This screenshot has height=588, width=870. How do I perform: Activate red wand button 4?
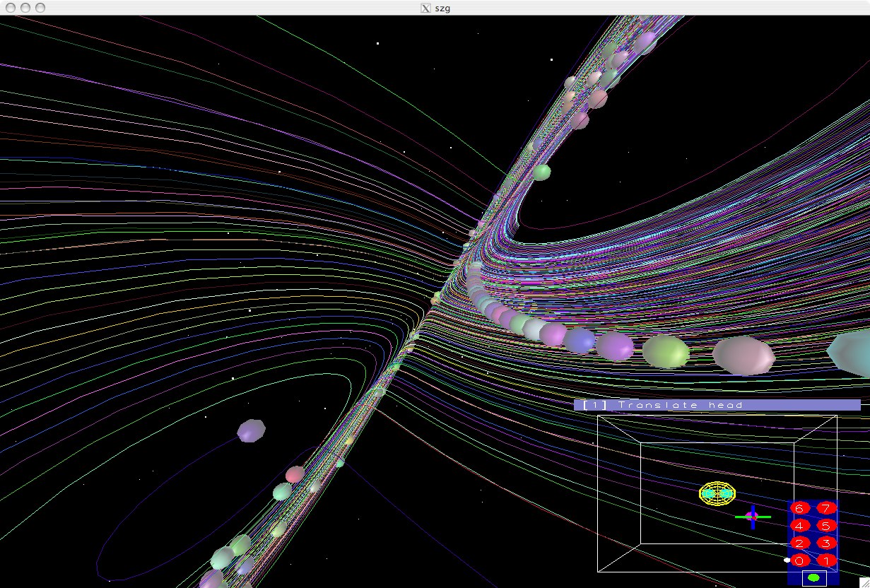coord(799,525)
